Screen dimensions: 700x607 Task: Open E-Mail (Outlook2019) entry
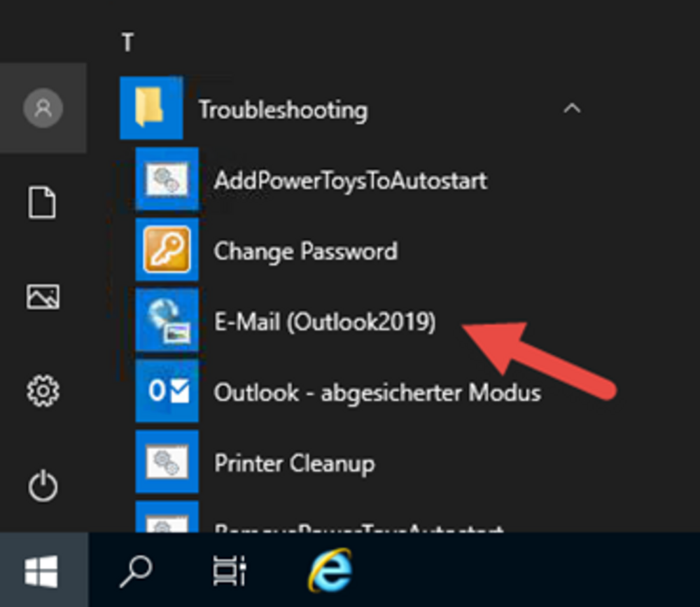tap(325, 321)
